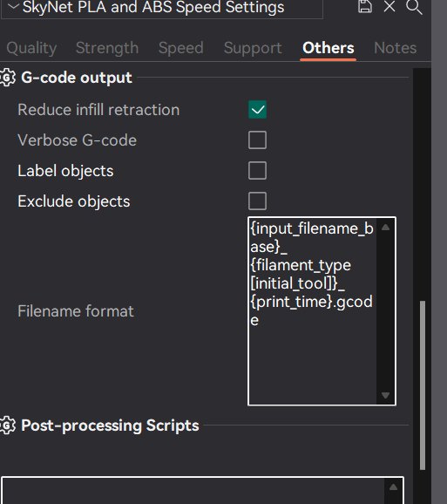
Task: Enable the Verbose G-code checkbox
Action: 257,140
